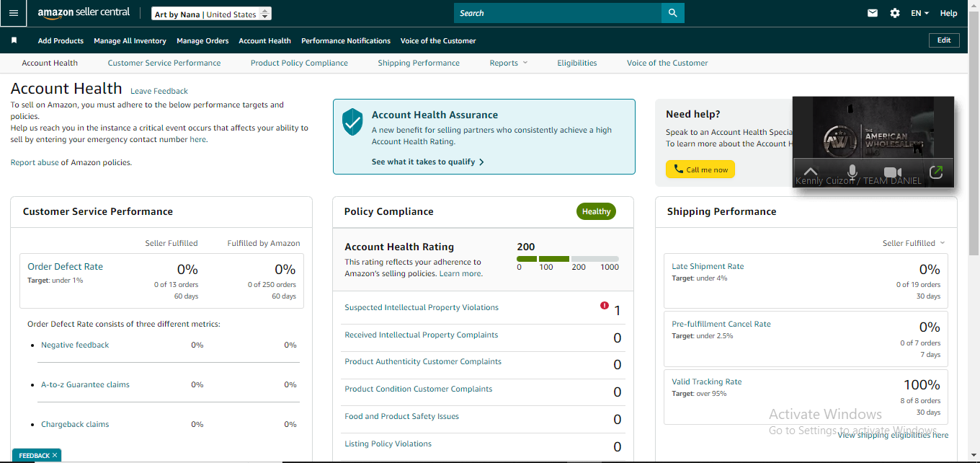Expand See what it takes to qualify
This screenshot has height=463, width=980.
pyautogui.click(x=428, y=162)
